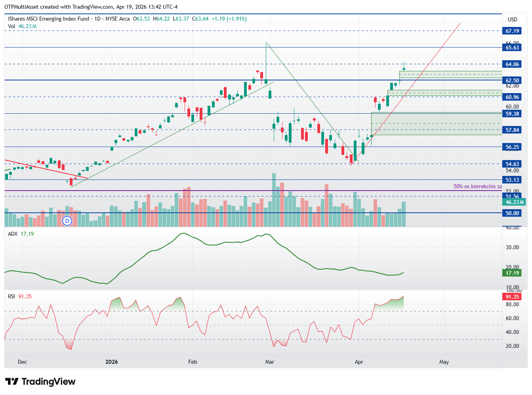Select the 65.63 price level label
532x395 pixels.
point(512,48)
